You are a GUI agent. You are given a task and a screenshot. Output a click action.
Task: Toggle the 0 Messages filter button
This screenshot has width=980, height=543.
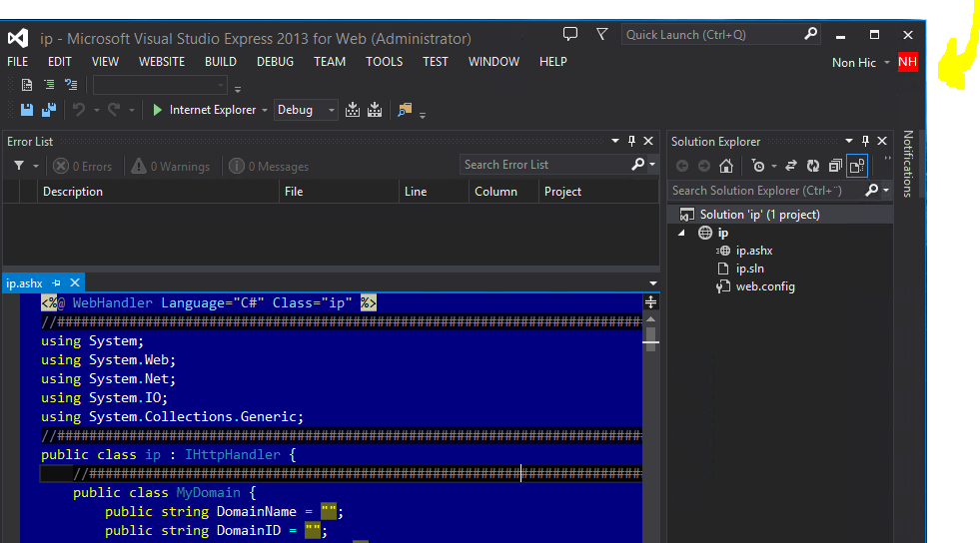coord(269,166)
